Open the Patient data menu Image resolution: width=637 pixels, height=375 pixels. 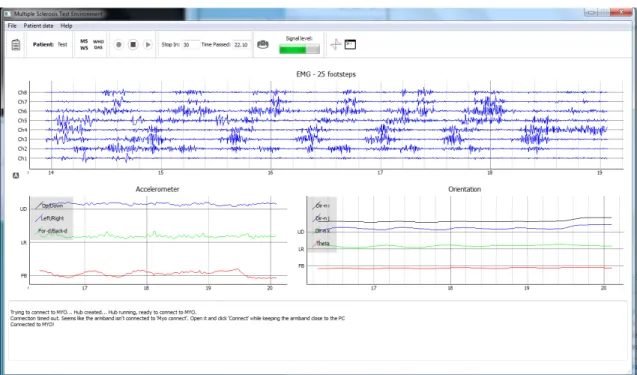[38, 26]
